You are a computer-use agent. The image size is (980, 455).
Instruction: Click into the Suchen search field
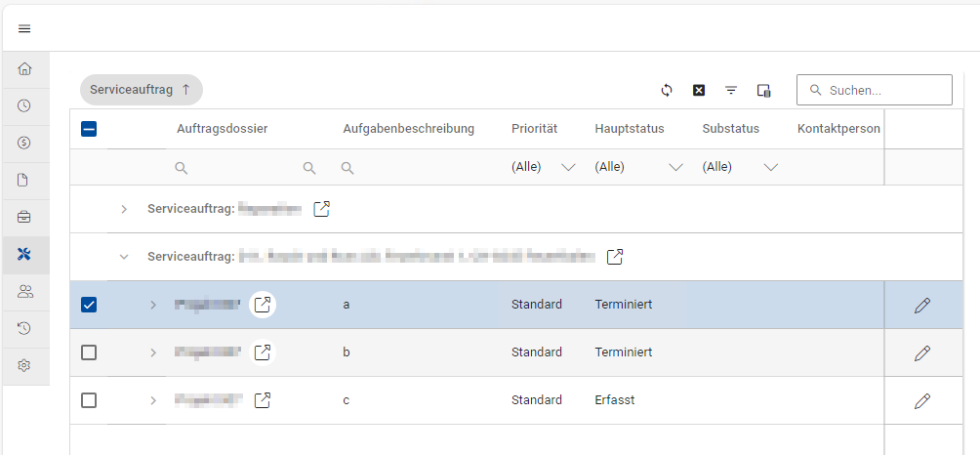883,90
